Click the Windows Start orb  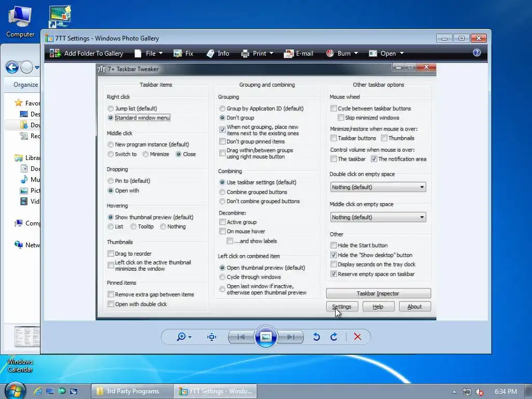click(15, 391)
